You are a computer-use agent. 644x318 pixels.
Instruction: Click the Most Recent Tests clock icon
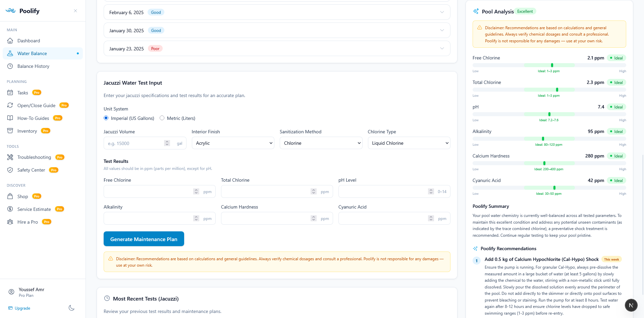click(x=107, y=298)
